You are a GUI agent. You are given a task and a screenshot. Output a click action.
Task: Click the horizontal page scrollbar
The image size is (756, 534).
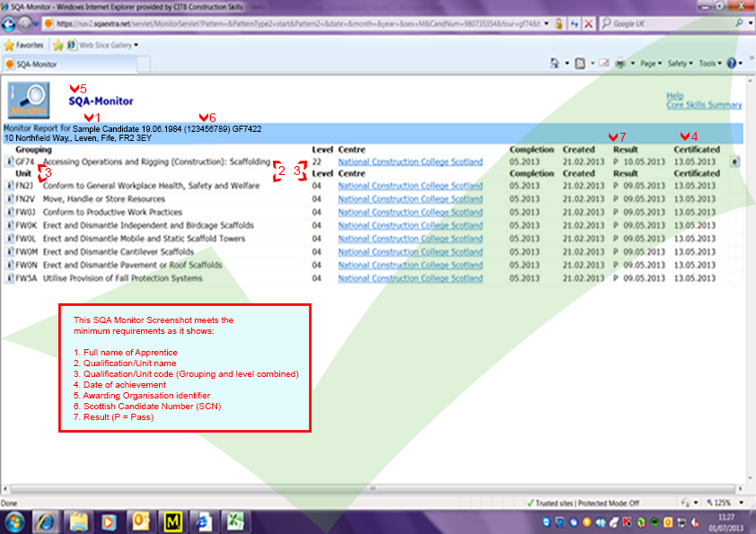pos(373,488)
